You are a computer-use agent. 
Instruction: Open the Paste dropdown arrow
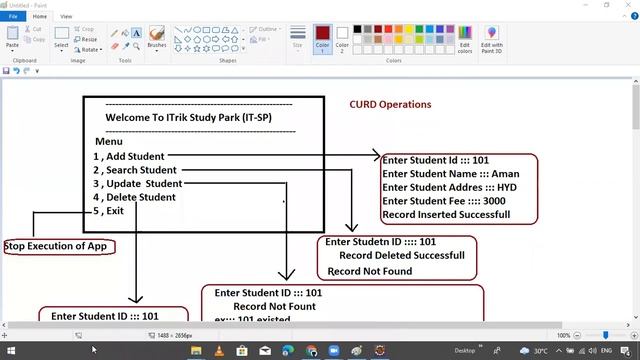click(x=12, y=51)
